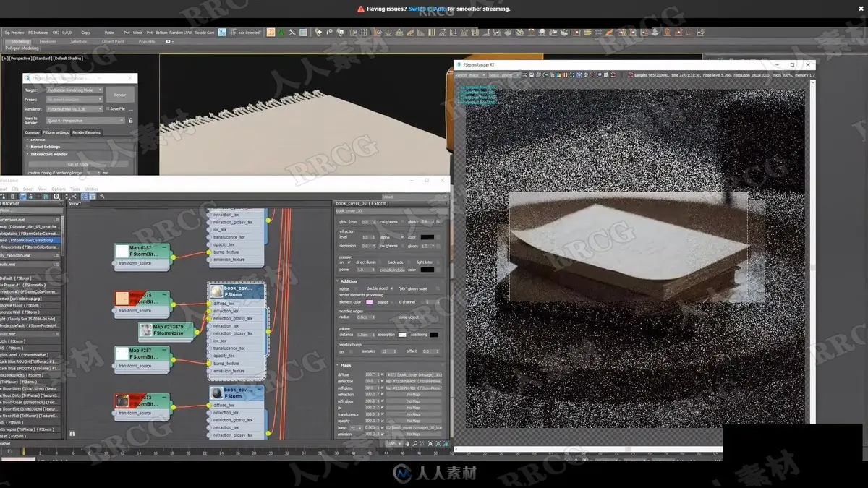Viewport: 868px width, 488px height.
Task: Click the crossed-tools icon in main toolbar
Action: click(292, 33)
